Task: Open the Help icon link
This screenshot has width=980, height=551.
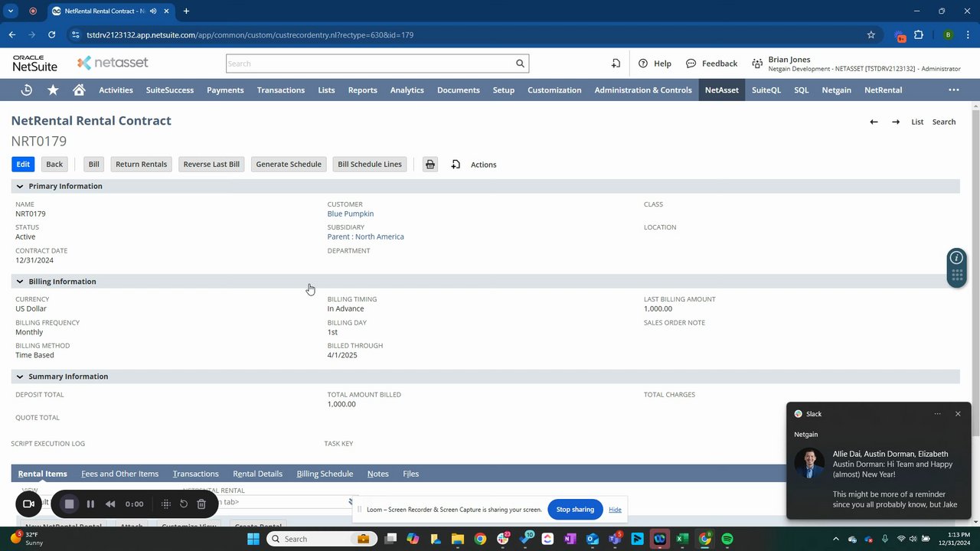Action: 655,64
